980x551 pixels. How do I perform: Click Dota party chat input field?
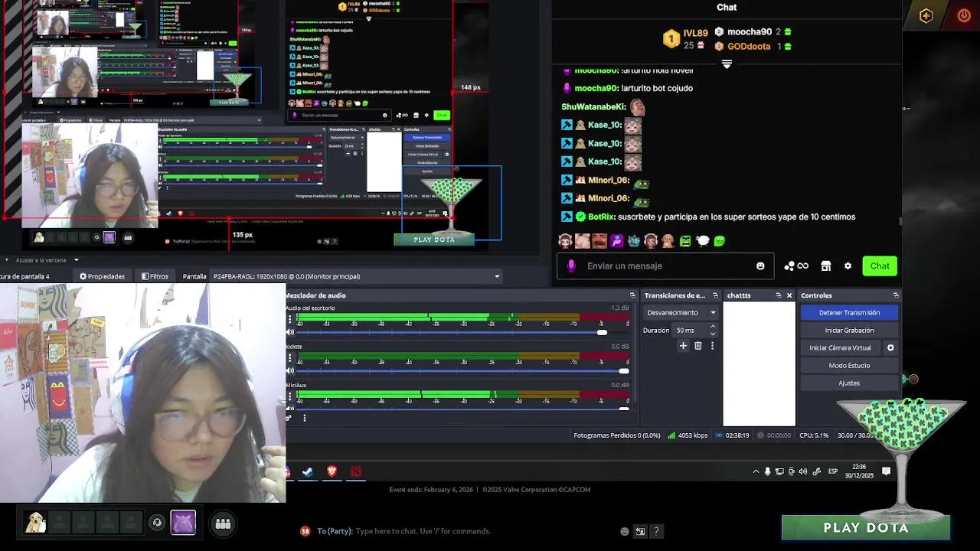click(x=423, y=531)
